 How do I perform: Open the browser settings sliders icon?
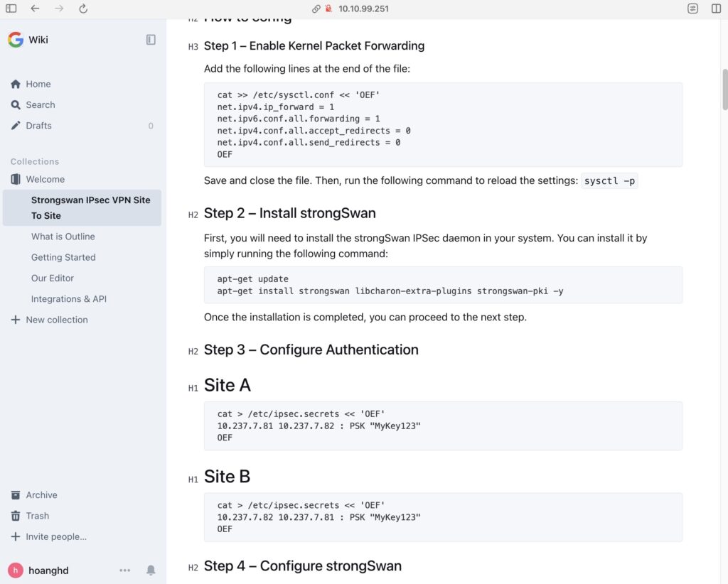[x=692, y=9]
